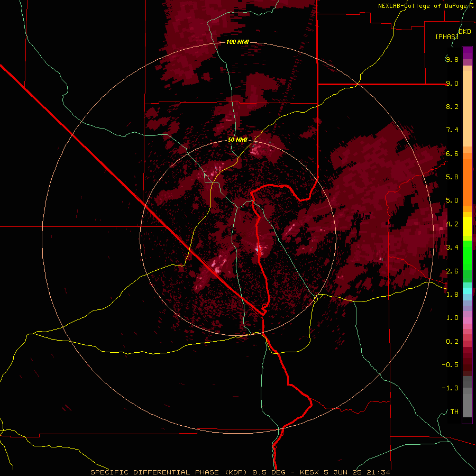Pick the yellow segment beside 4.2
476x476 pixels.
(x=467, y=226)
